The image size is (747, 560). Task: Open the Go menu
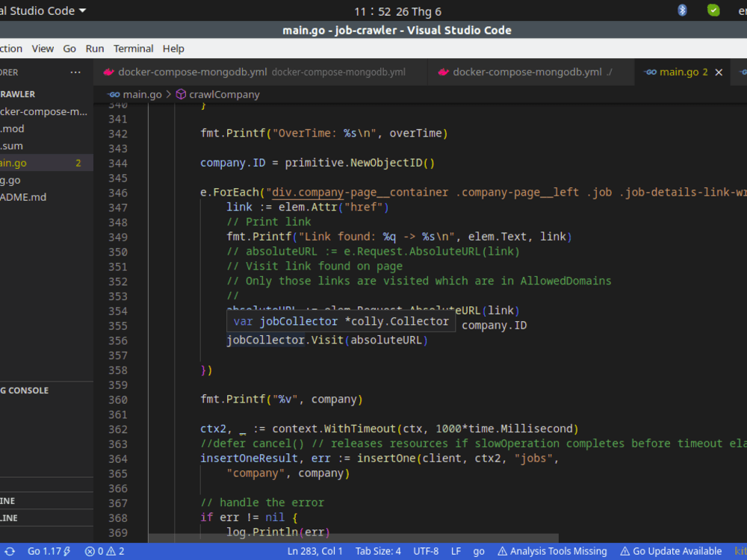tap(69, 49)
